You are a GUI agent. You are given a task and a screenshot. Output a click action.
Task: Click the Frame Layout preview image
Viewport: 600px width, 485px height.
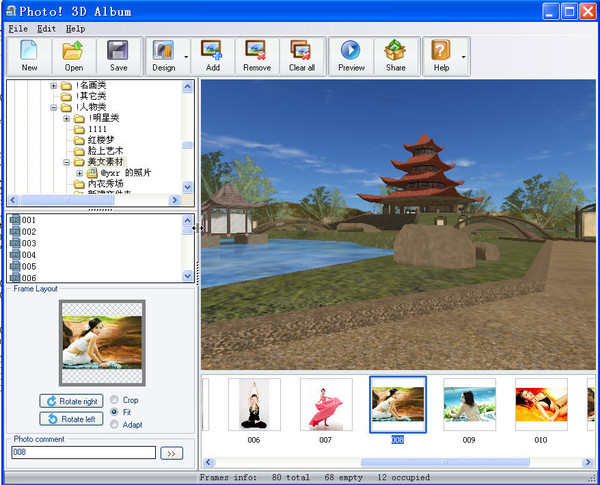102,343
